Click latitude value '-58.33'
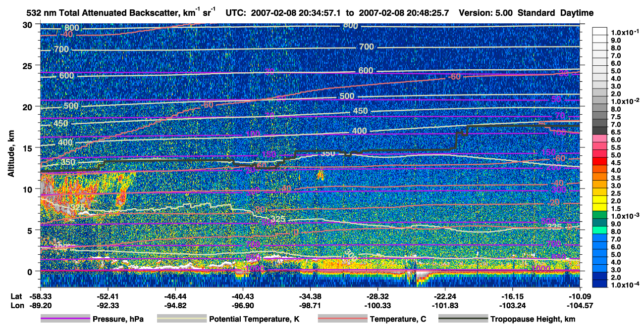 [40, 296]
